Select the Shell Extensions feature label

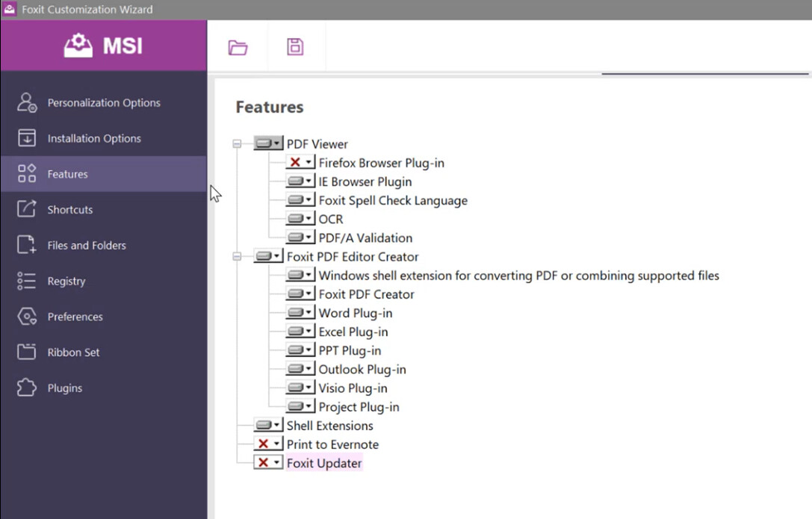click(x=329, y=426)
